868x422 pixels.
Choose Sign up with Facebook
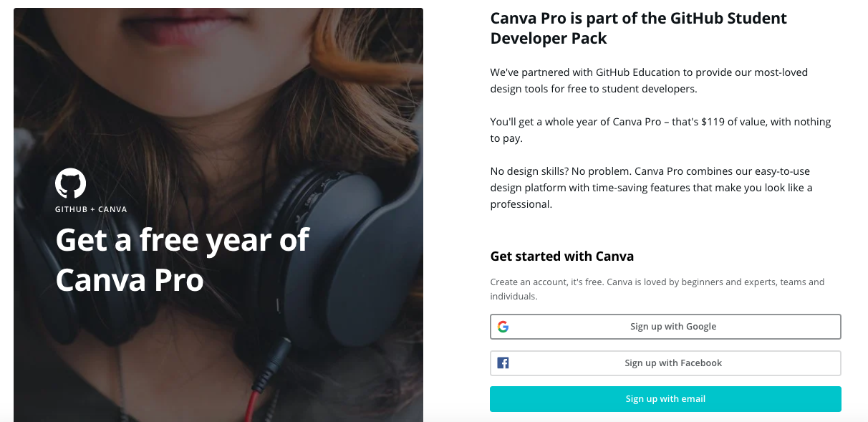[x=665, y=363]
